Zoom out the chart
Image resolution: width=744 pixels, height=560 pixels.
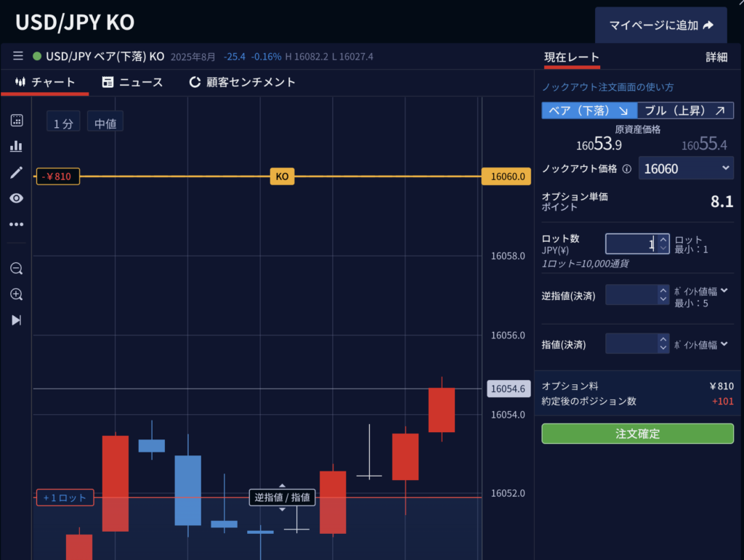coord(16,268)
